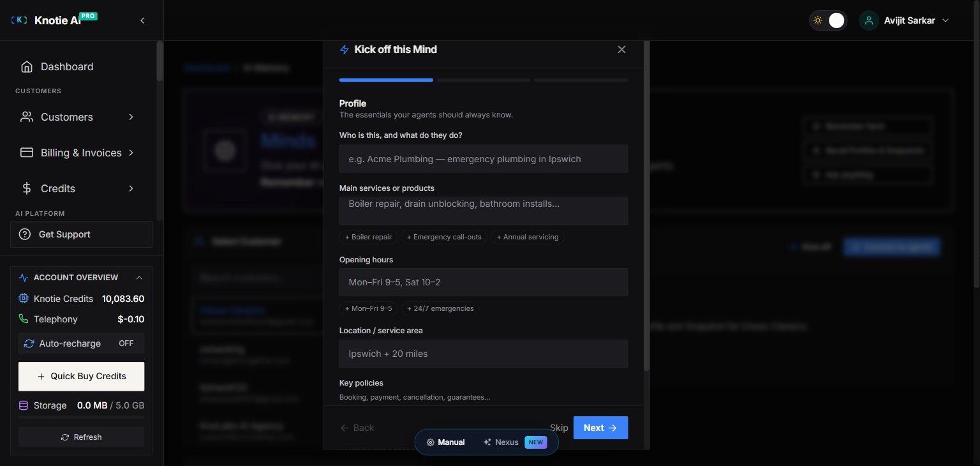Click the Customers people icon
The width and height of the screenshot is (980, 466).
[26, 117]
